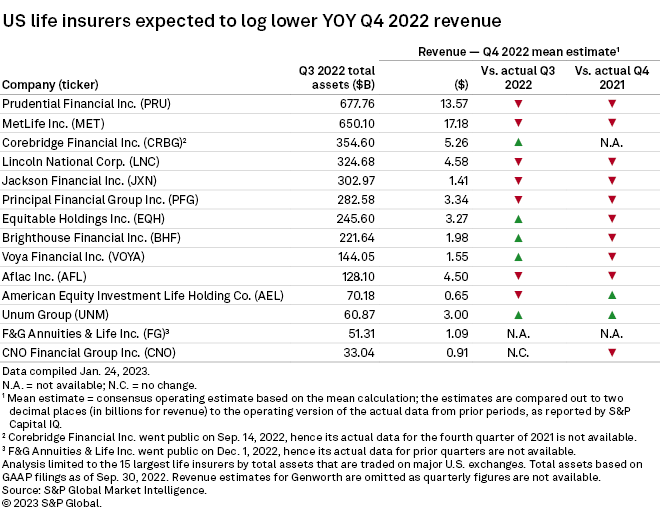Select American Equity's red down arrow vs. Q3 2022
Screen dimensions: 660x520
tap(518, 295)
